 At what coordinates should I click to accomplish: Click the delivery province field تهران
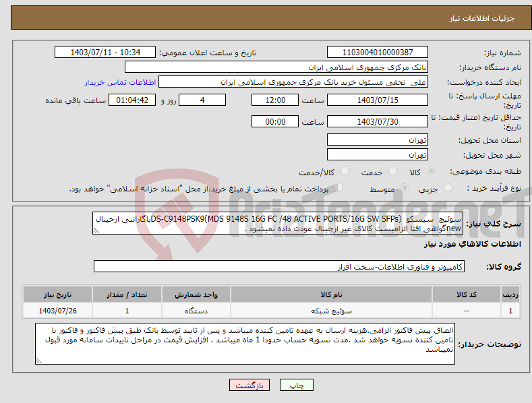(x=378, y=139)
